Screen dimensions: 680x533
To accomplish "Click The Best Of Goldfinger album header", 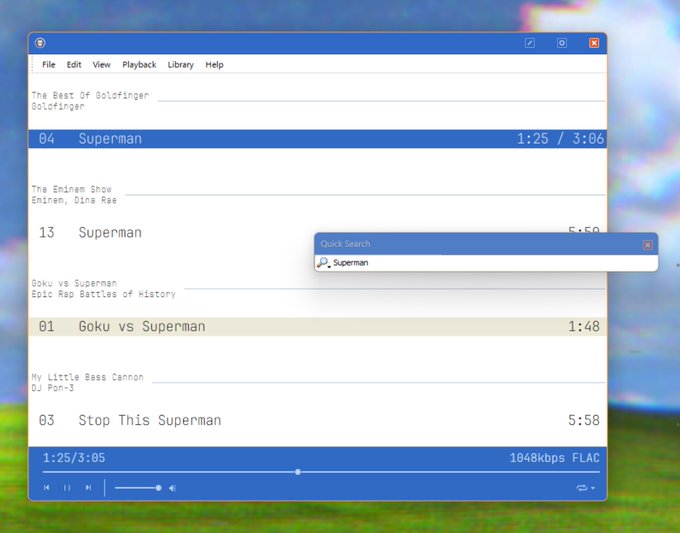I will pyautogui.click(x=90, y=95).
